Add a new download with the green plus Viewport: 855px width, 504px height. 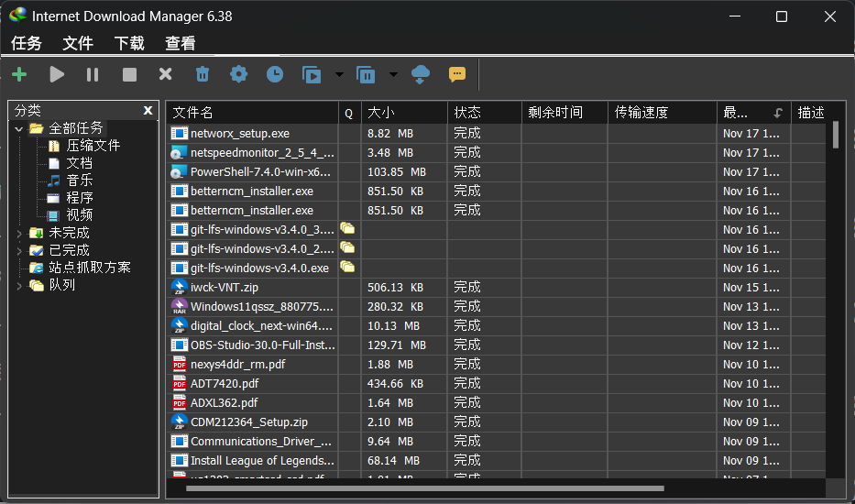19,74
